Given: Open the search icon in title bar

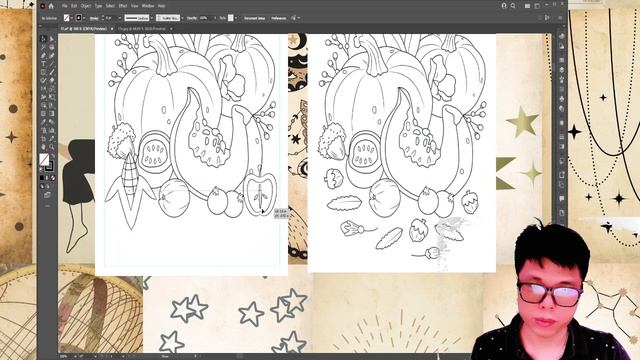Looking at the screenshot, I should 513,6.
